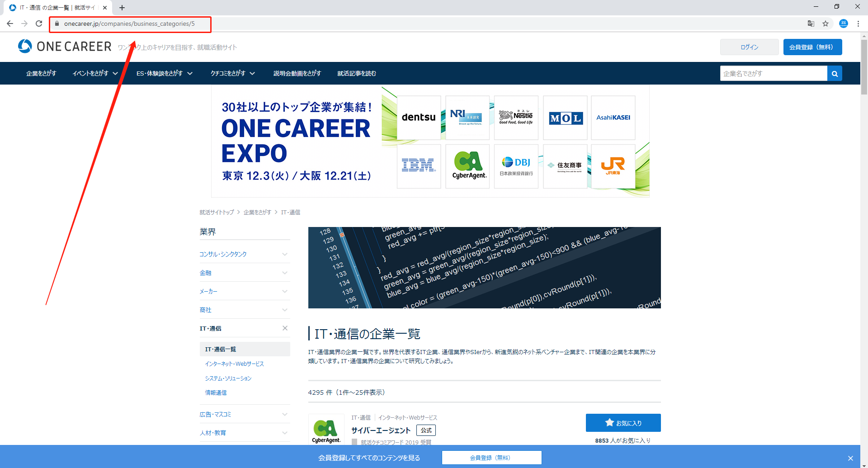The width and height of the screenshot is (868, 468).
Task: Open the クチコミをさがす dropdown menu
Action: (x=233, y=73)
